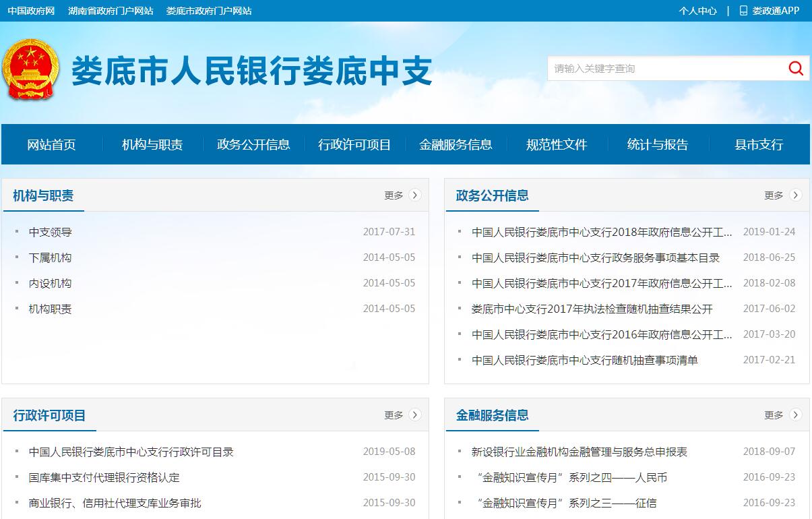Click date 2017-02-21 in 政务公开信息
Viewport: 812px width, 519px height.
[769, 360]
